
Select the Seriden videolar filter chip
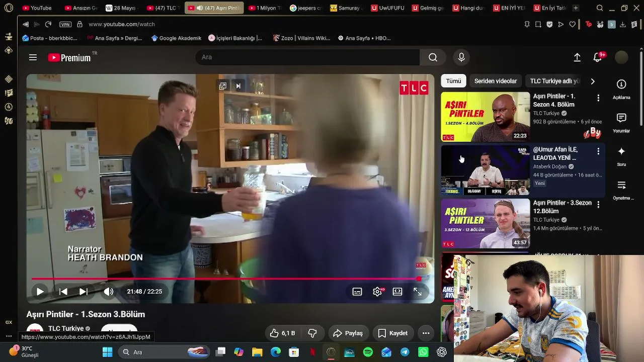pos(496,81)
